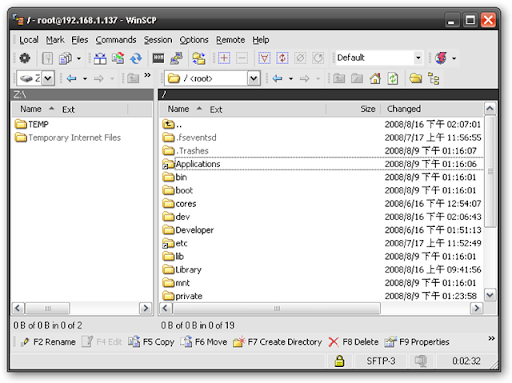Click local panel horizontal scrollbar right arrow
The image size is (512, 383).
pyautogui.click(x=146, y=308)
